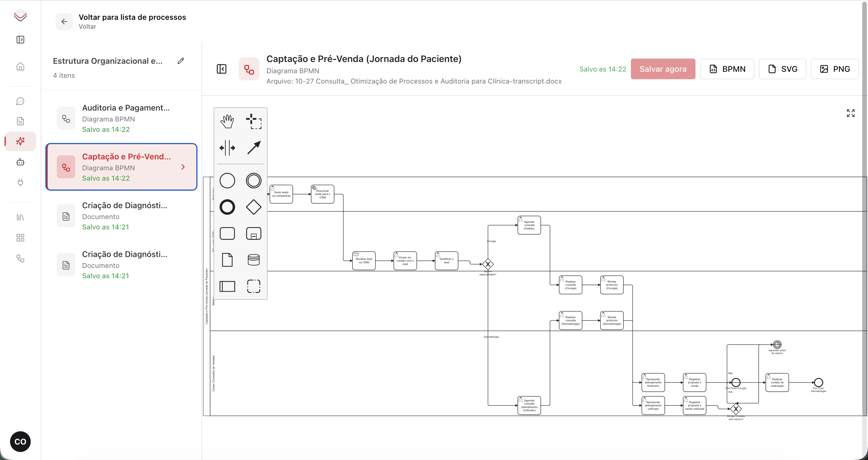
Task: Collapse the process list panel
Action: point(221,69)
